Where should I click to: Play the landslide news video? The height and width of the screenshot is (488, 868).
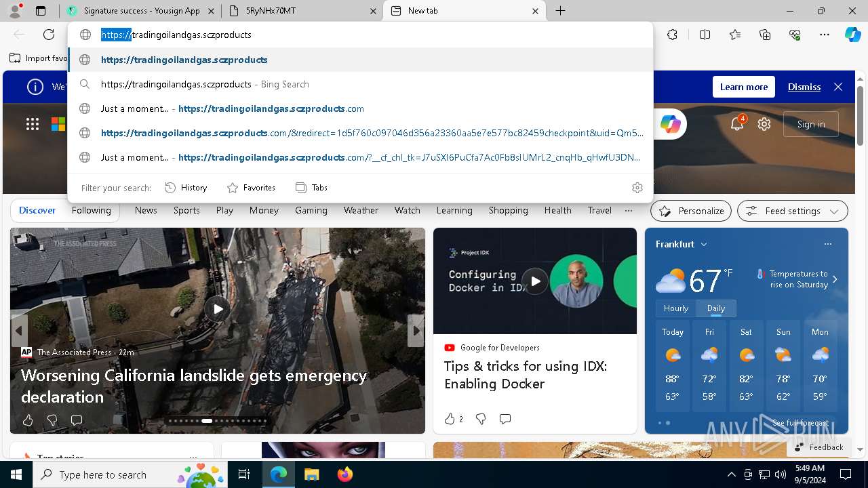218,309
